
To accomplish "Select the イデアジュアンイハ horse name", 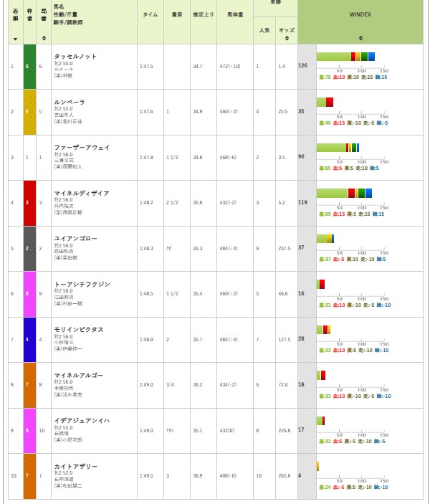I will pyautogui.click(x=82, y=421).
